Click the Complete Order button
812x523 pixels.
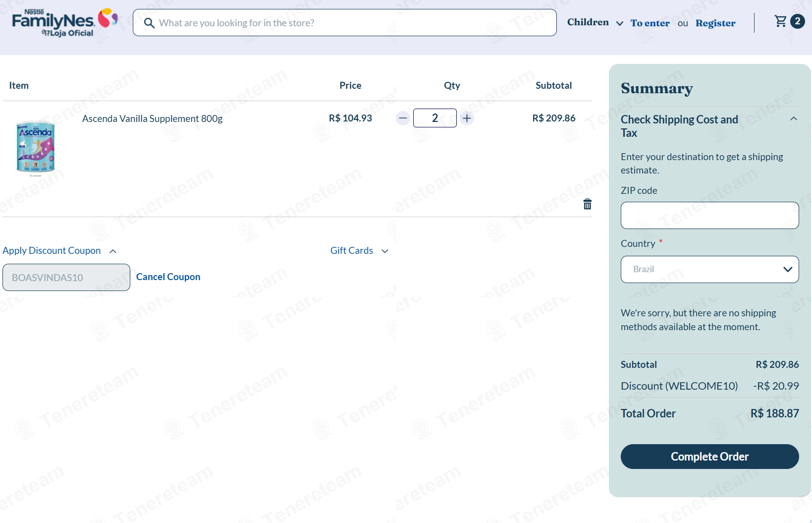point(709,457)
